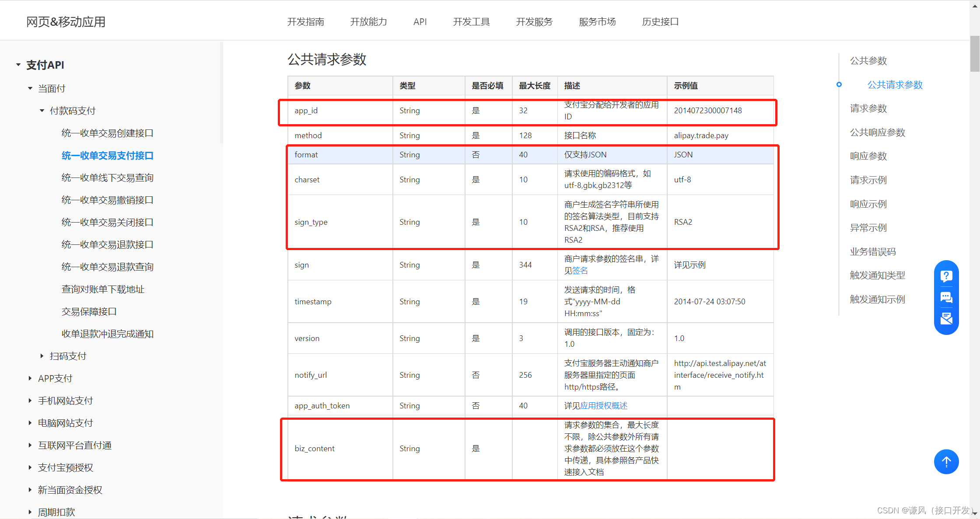Viewport: 980px width, 519px height.
Task: Expand the APP支付 section
Action: [x=30, y=378]
